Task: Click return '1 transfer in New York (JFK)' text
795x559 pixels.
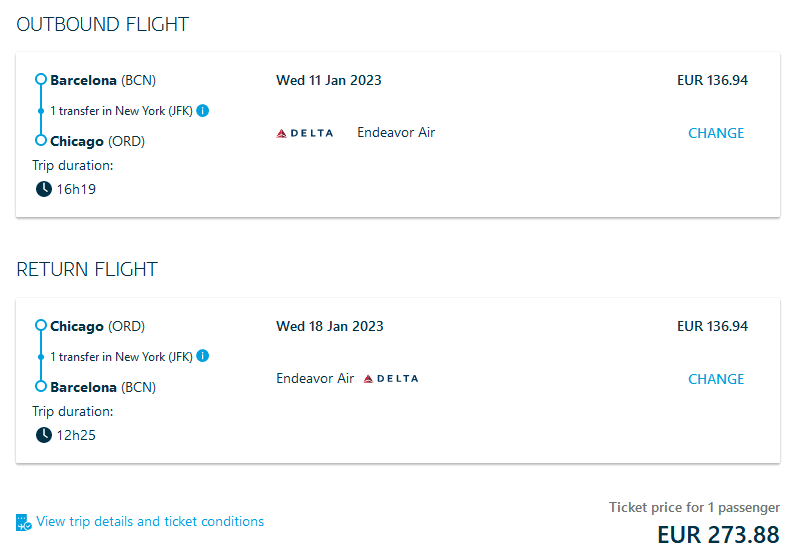Action: (x=121, y=357)
